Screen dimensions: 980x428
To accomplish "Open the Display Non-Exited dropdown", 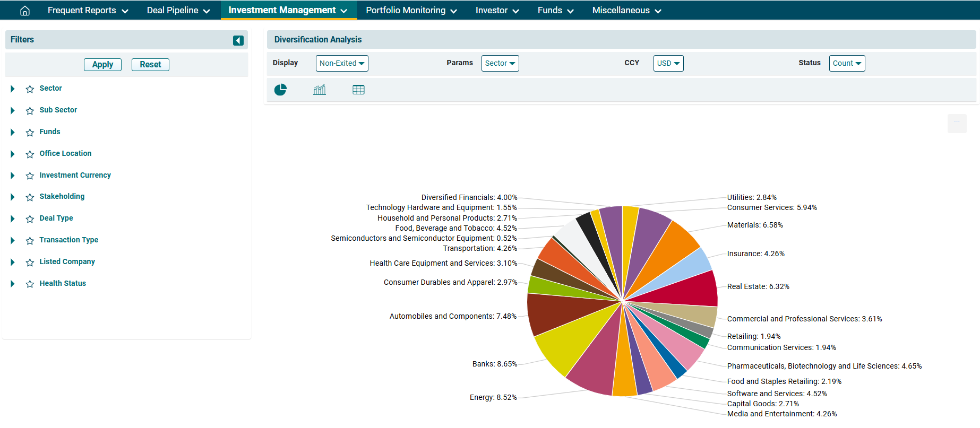I will (x=342, y=63).
